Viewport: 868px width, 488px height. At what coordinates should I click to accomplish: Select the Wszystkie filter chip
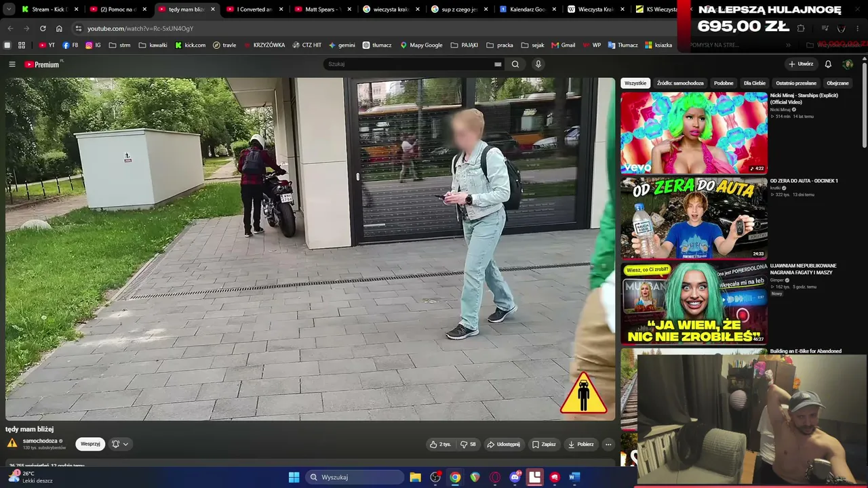pyautogui.click(x=635, y=83)
